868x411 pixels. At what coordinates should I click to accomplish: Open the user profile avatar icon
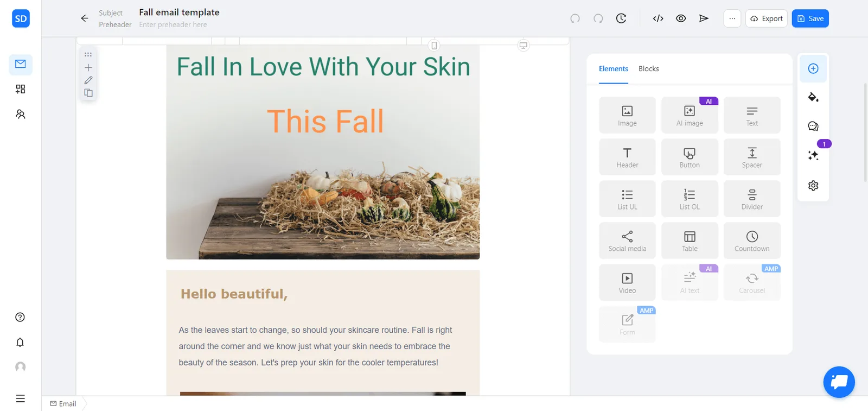20,367
